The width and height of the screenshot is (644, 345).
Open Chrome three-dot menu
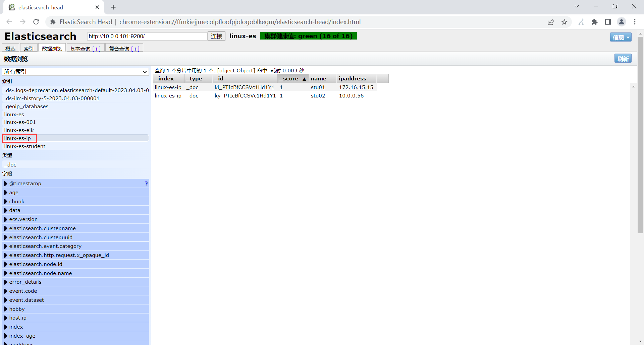(x=635, y=22)
